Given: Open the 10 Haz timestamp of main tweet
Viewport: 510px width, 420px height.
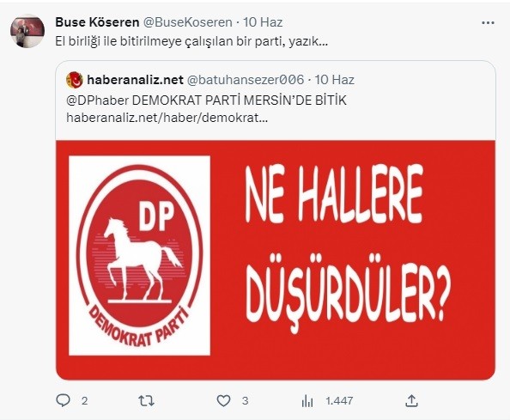Looking at the screenshot, I should 263,22.
